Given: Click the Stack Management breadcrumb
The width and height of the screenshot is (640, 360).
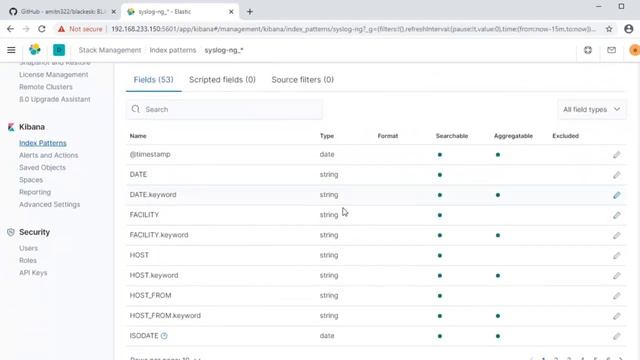Looking at the screenshot, I should 109,50.
